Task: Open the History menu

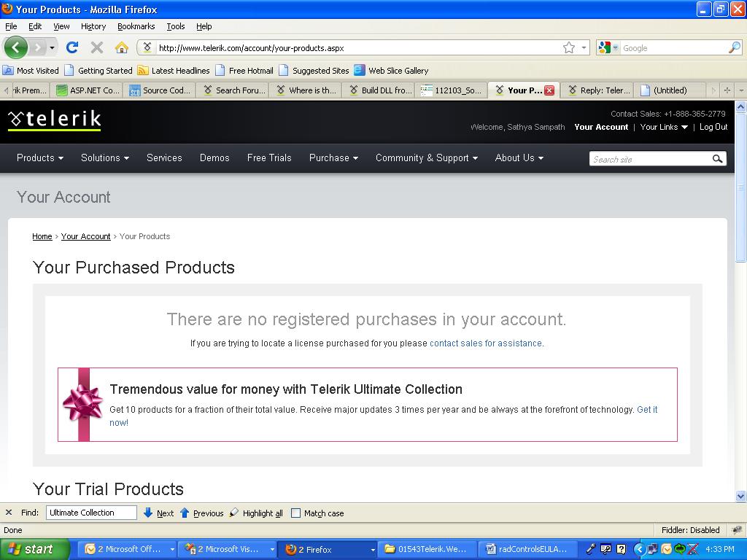Action: (x=93, y=26)
